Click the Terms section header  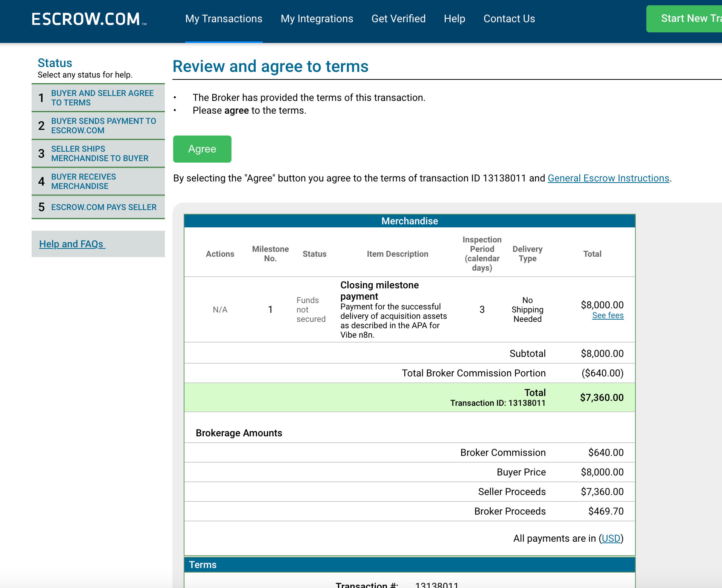pos(410,565)
